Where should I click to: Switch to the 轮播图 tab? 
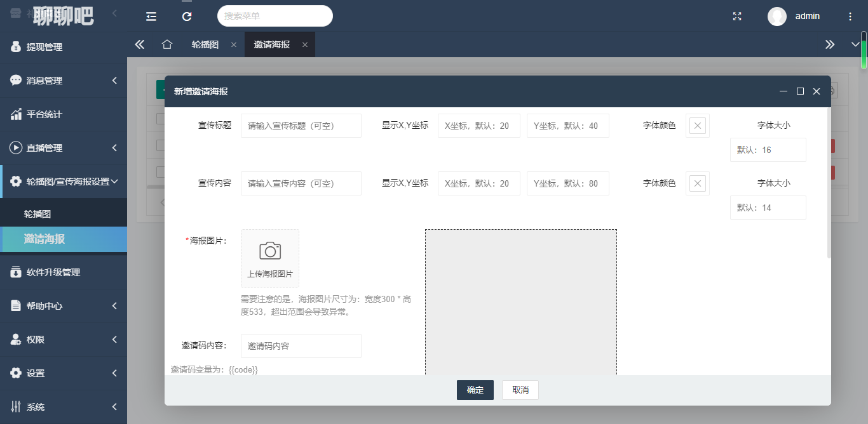[x=205, y=44]
